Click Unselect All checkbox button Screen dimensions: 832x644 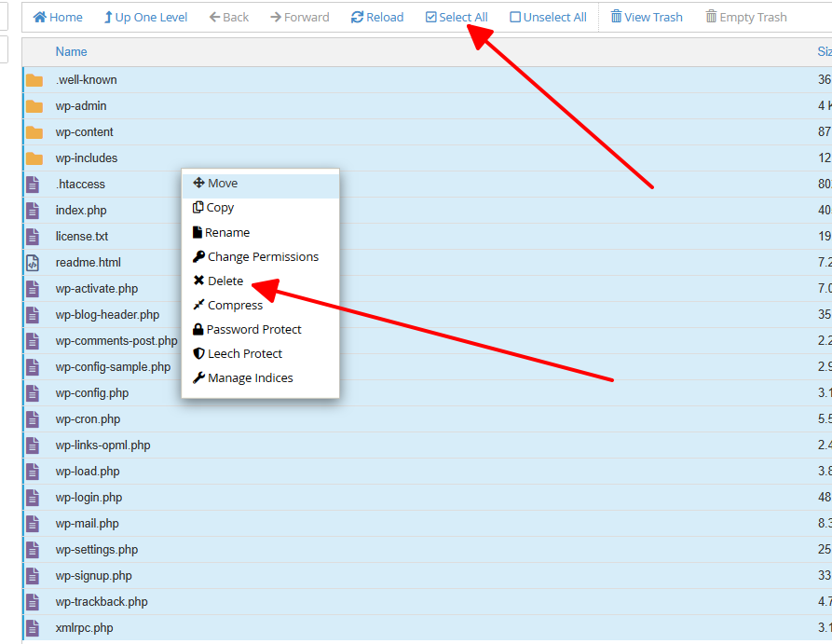click(548, 17)
